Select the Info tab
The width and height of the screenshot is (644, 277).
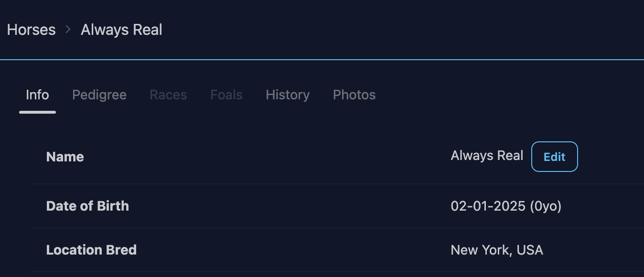[37, 95]
